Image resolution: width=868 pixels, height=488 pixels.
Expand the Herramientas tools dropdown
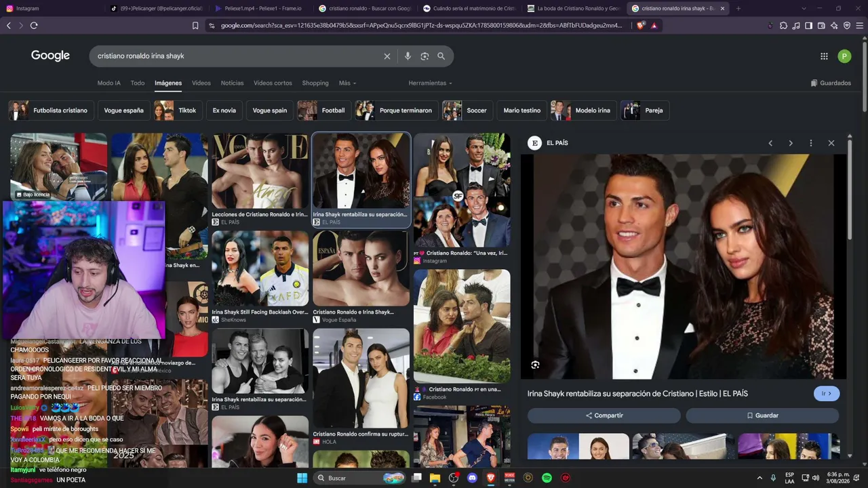[x=430, y=83]
